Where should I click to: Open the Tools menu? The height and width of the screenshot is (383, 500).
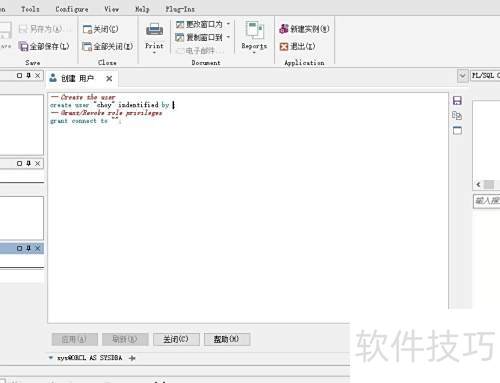[x=30, y=9]
